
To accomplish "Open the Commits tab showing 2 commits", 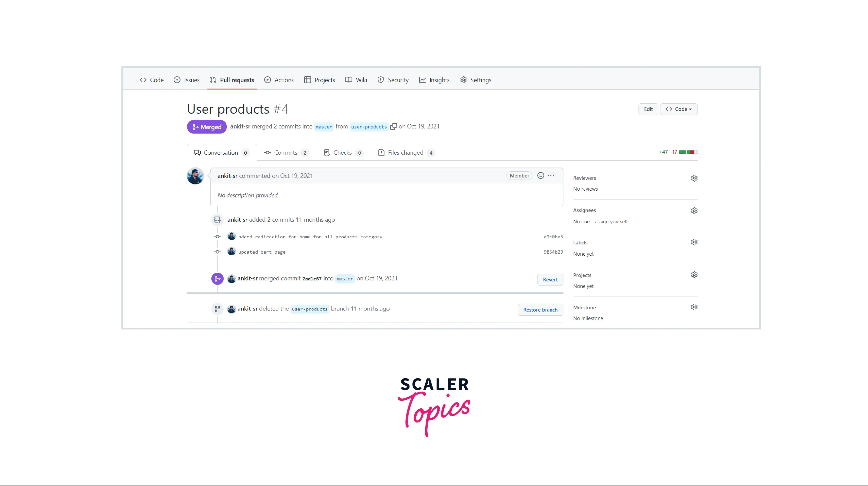I will click(x=285, y=152).
